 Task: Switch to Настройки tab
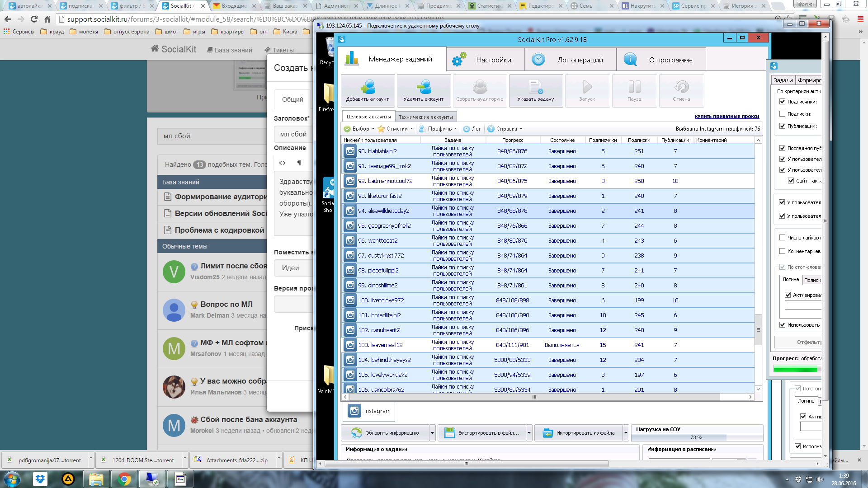point(486,60)
